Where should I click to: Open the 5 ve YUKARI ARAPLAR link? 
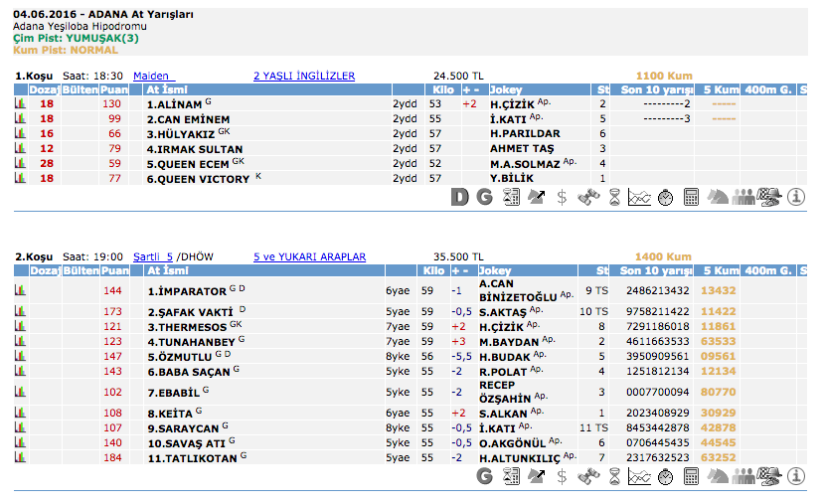(x=309, y=256)
